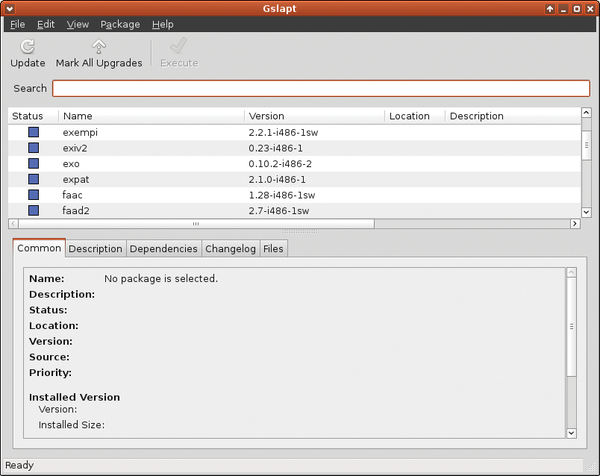The image size is (600, 476).
Task: Click horizontal scrollbar right arrow
Action: 575,223
